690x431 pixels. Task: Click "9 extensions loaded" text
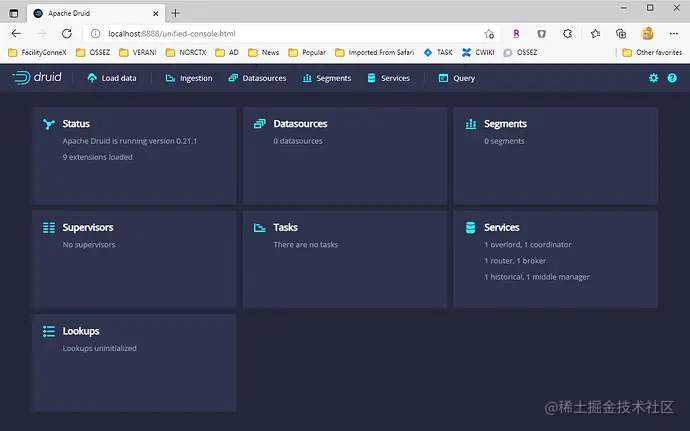point(97,157)
